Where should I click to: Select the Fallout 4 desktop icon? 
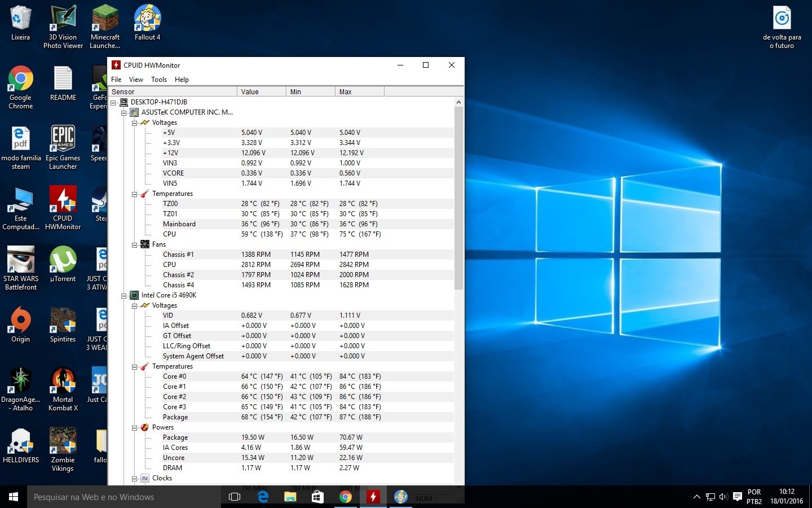(x=147, y=23)
